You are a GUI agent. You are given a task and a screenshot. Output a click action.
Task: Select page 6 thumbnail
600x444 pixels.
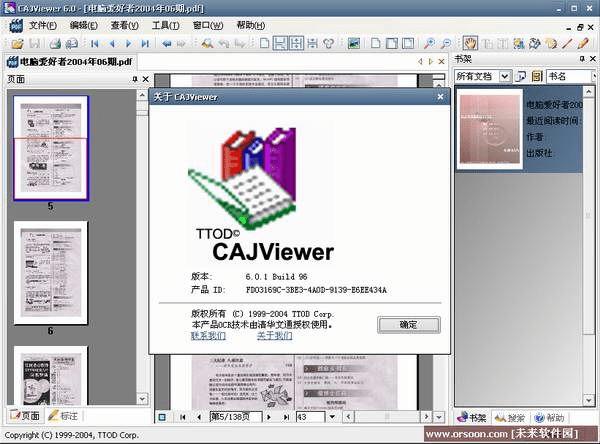51,273
